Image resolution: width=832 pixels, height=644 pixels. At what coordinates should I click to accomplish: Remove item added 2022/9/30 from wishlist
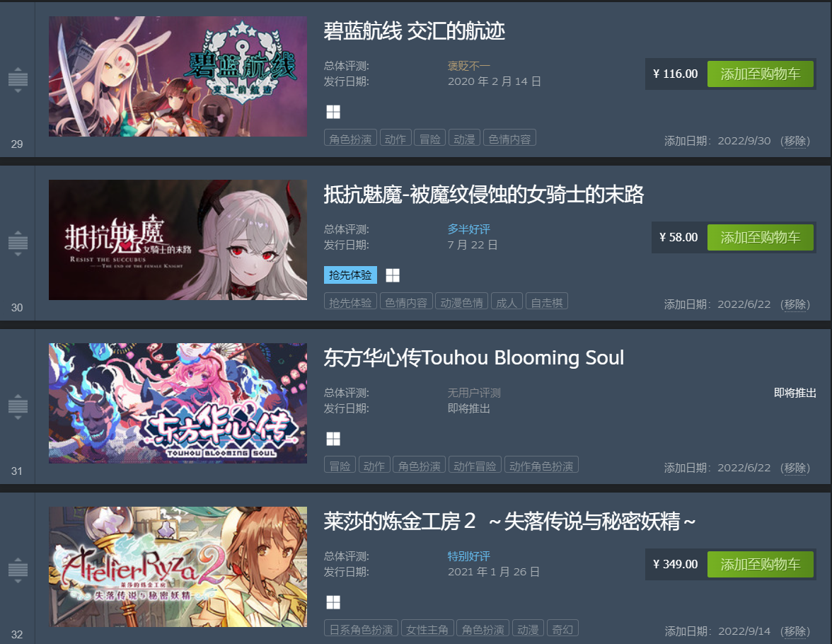(795, 141)
